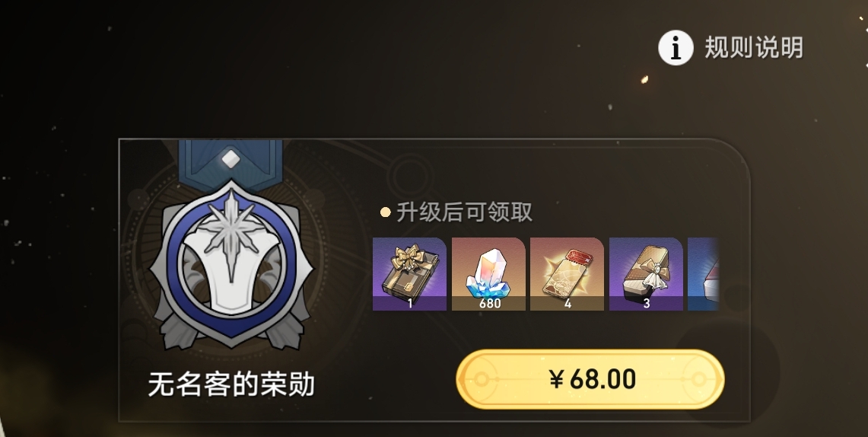
Task: Select the crystal reward showing 680
Action: tap(489, 274)
